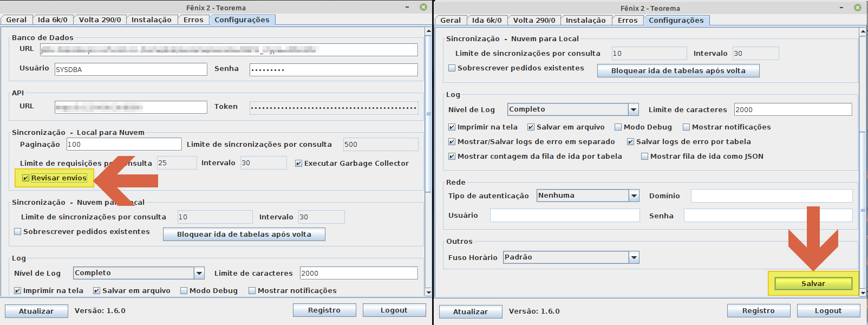Click Rede Usuário input field

[x=565, y=216]
